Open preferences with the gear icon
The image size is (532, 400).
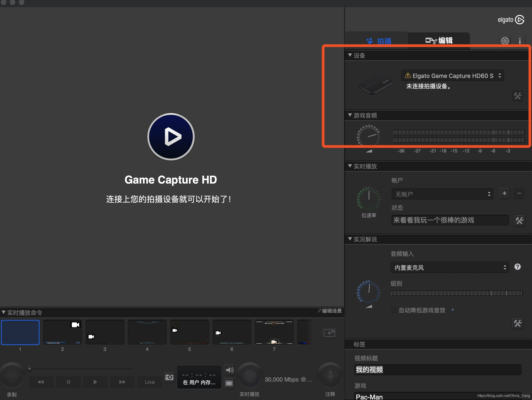point(505,41)
